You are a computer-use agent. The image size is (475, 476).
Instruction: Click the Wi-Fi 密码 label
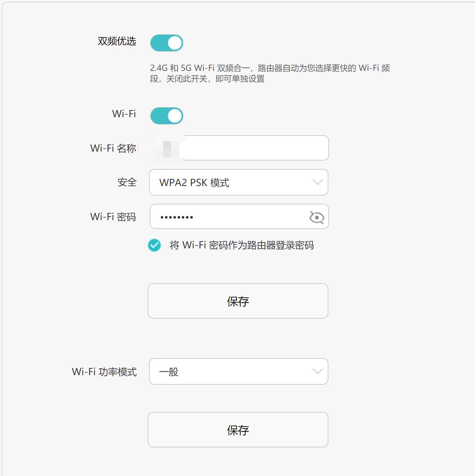pyautogui.click(x=113, y=217)
